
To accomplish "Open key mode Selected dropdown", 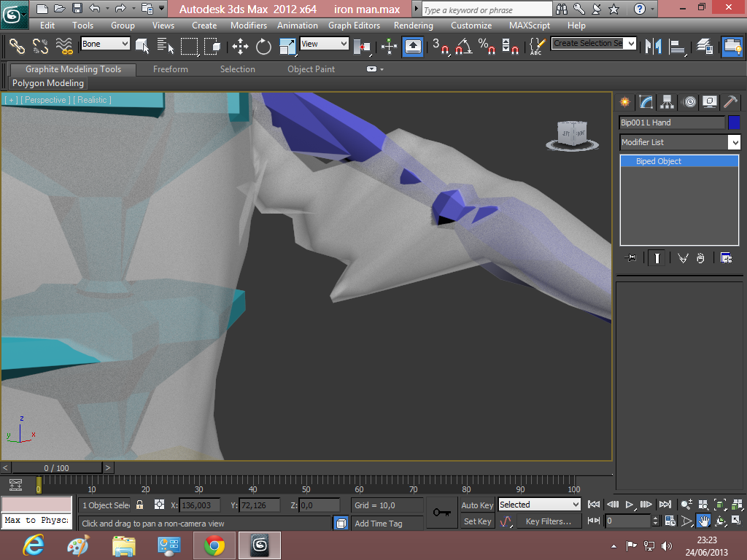I will pos(539,505).
